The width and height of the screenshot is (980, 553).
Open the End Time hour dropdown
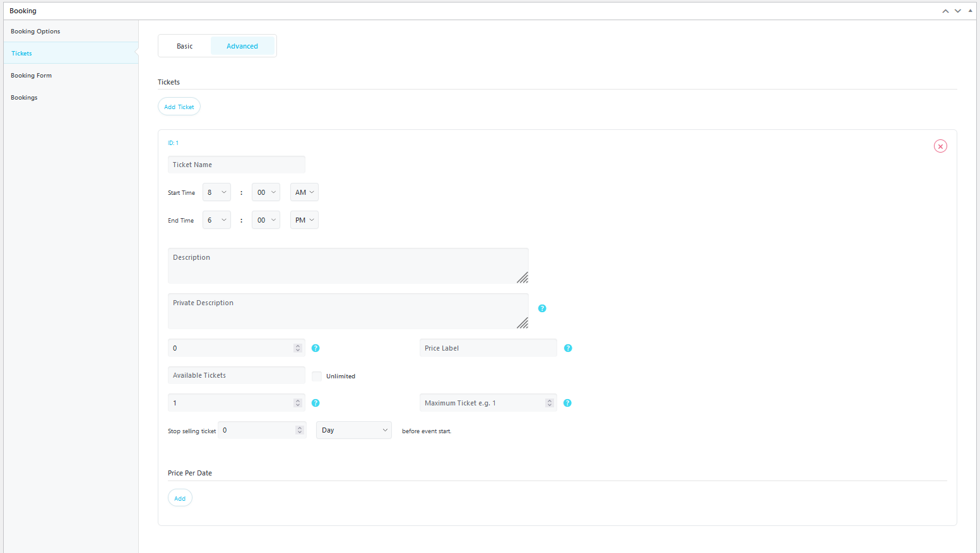(x=216, y=220)
